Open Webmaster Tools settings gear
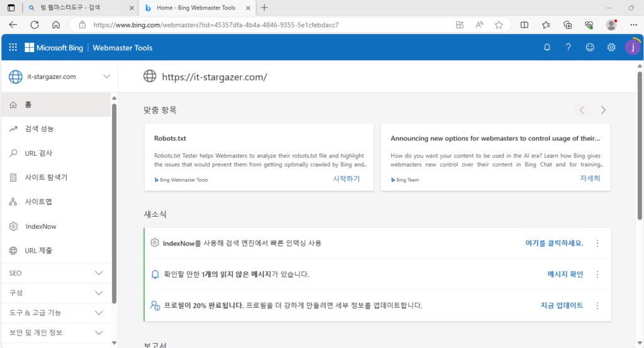This screenshot has height=348, width=644. (x=611, y=47)
